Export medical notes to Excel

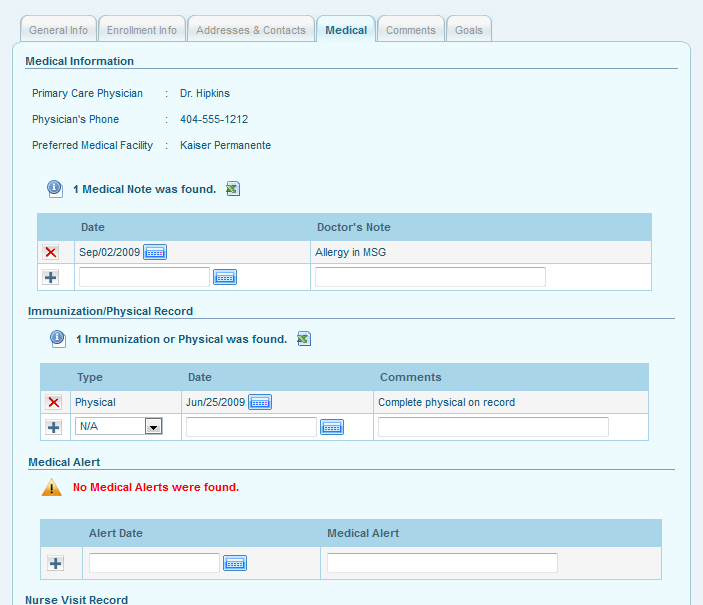pyautogui.click(x=233, y=189)
